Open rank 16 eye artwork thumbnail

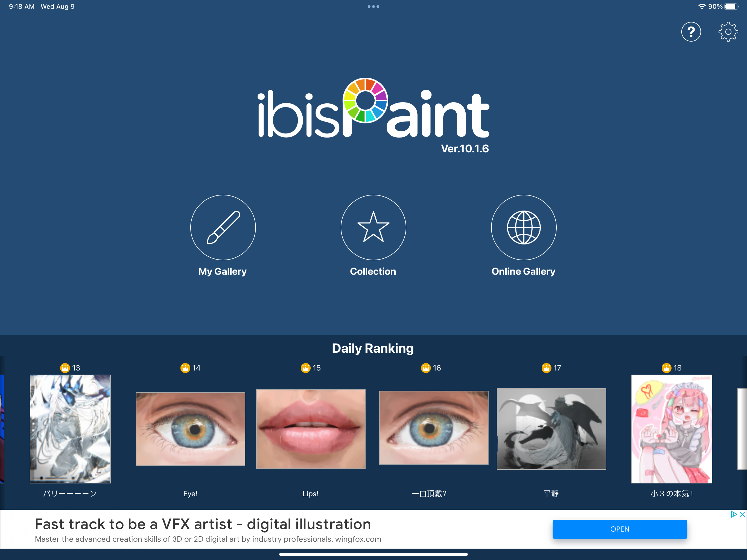[x=434, y=428]
